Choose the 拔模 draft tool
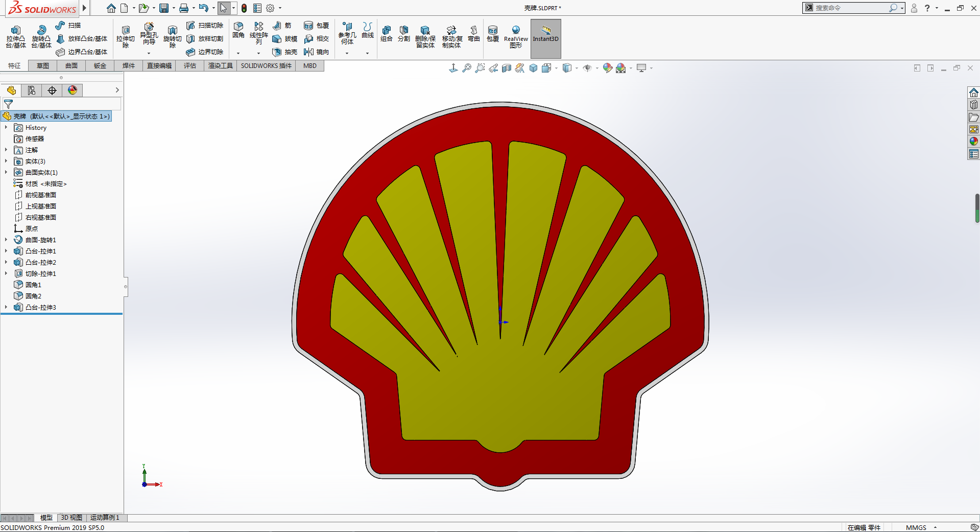This screenshot has height=532, width=980. pyautogui.click(x=285, y=39)
